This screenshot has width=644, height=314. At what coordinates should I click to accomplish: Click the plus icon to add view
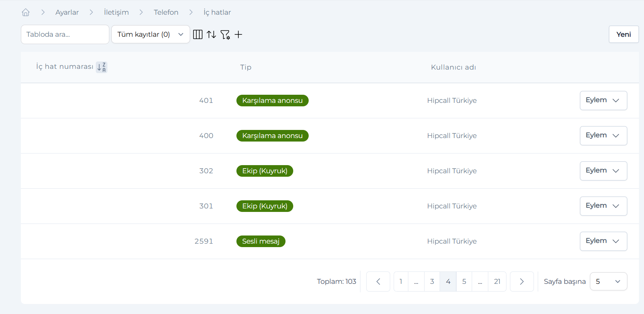[238, 34]
